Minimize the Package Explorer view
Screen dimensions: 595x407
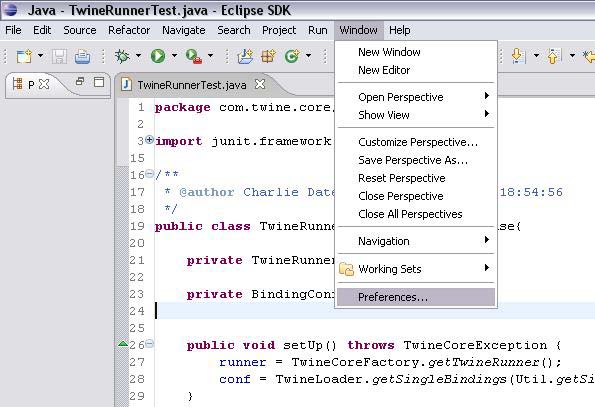(x=80, y=82)
